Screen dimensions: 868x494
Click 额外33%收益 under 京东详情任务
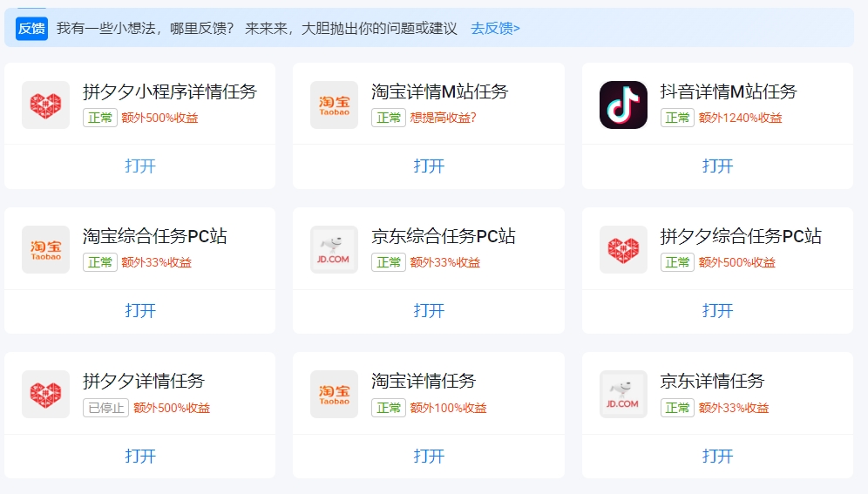tap(734, 408)
